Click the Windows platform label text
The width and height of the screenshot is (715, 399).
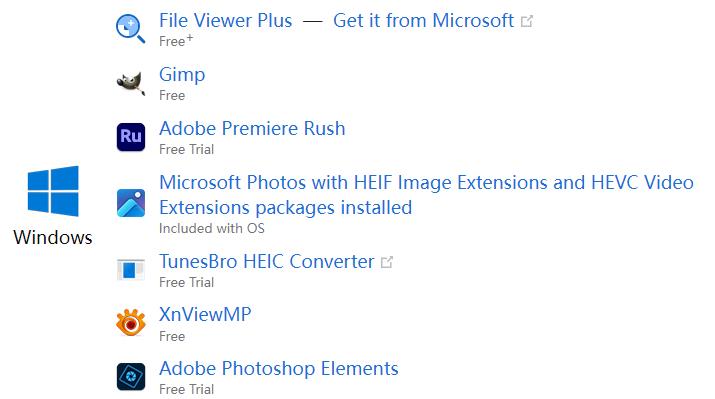pyautogui.click(x=53, y=238)
